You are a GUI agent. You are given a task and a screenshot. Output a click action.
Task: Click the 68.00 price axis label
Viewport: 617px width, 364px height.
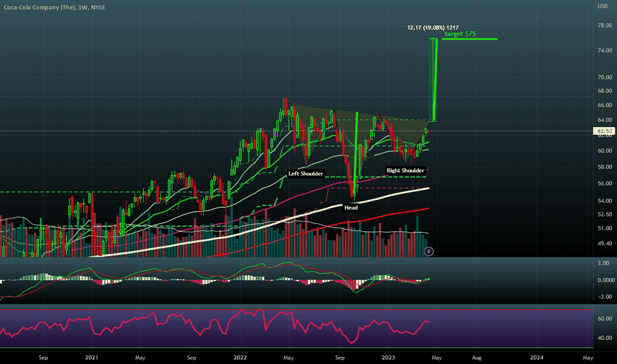pos(605,91)
